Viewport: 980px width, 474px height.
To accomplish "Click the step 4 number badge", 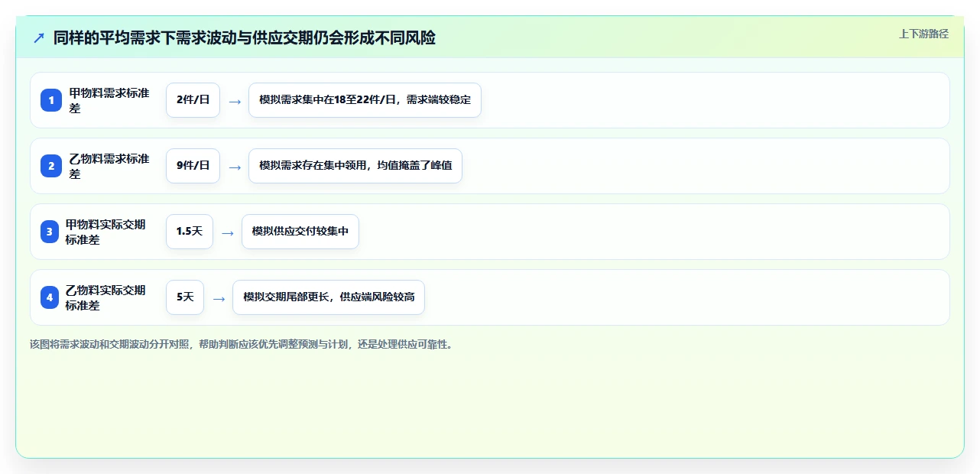I will [x=50, y=297].
